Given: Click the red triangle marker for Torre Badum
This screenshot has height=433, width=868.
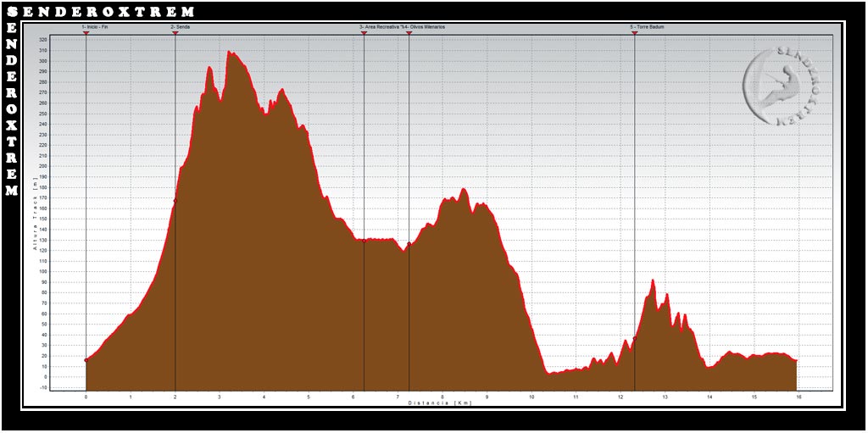Looking at the screenshot, I should [634, 33].
